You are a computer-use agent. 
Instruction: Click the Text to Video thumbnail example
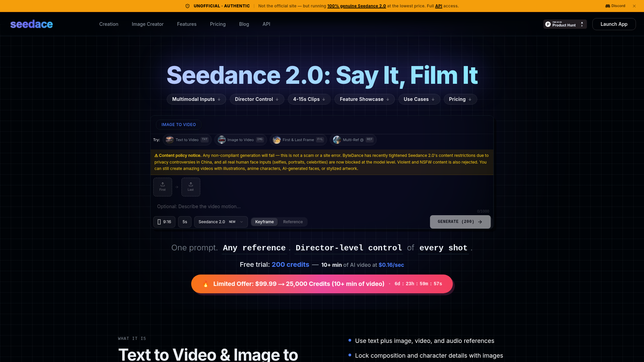[170, 140]
